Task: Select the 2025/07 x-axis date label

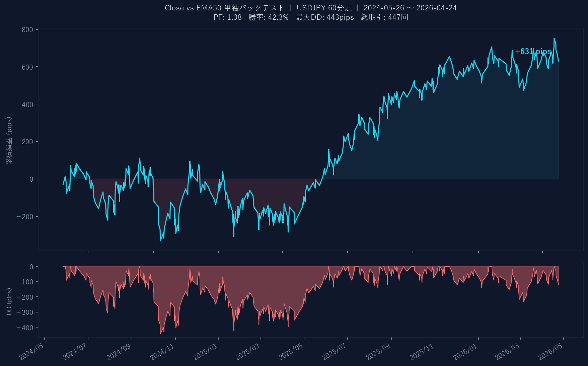Action: [335, 352]
